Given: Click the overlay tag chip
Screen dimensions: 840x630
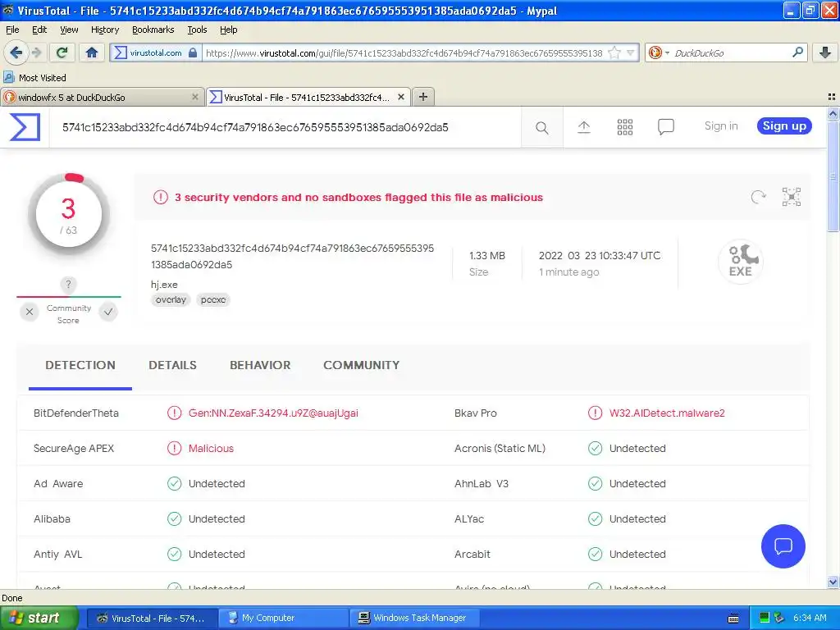Looking at the screenshot, I should point(171,300).
